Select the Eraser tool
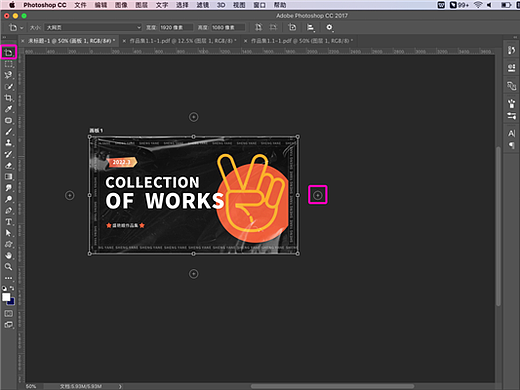520x390 pixels. [x=9, y=165]
